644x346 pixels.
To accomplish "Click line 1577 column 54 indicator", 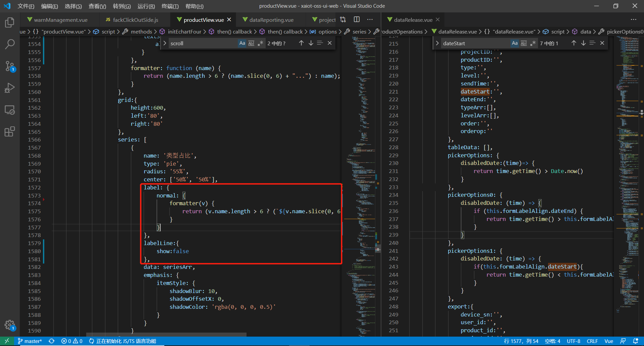I will (x=521, y=341).
